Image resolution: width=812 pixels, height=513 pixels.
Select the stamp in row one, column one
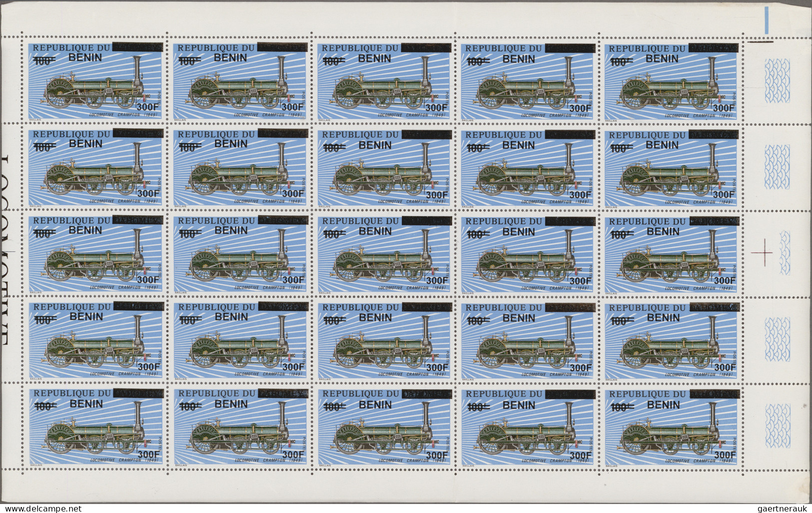pyautogui.click(x=96, y=81)
